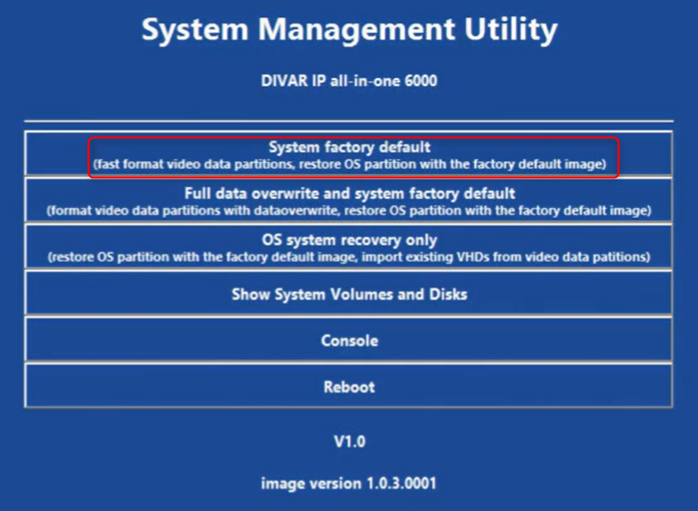Launch the Console option

coord(349,340)
